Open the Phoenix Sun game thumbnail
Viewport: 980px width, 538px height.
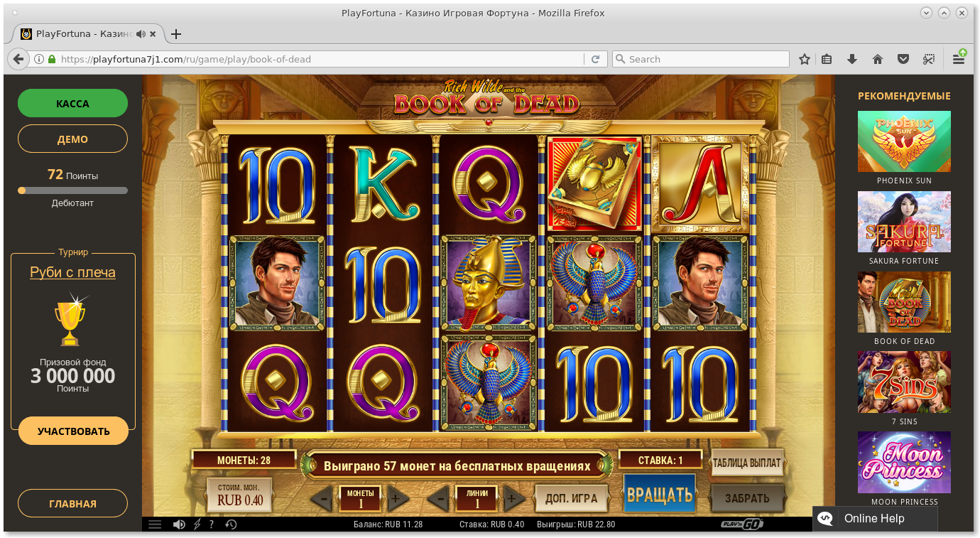click(x=904, y=141)
